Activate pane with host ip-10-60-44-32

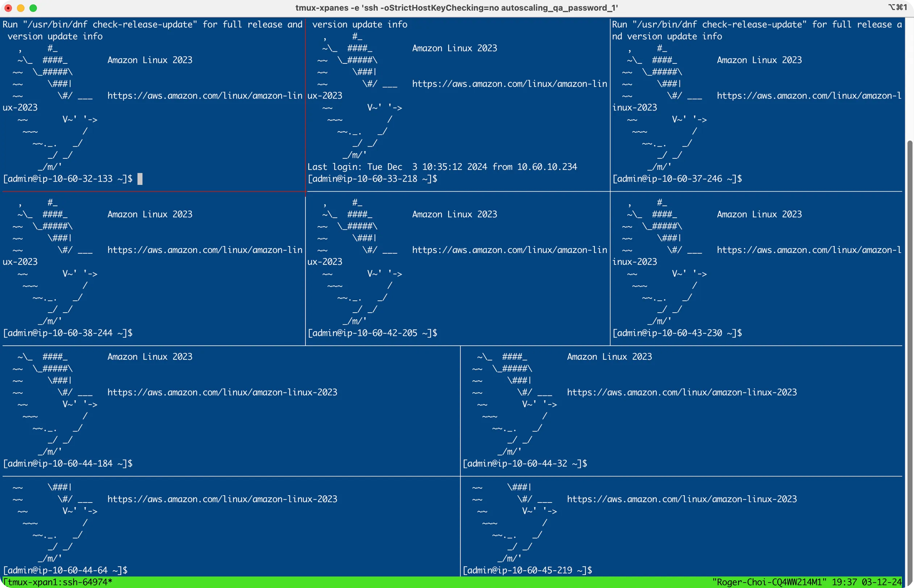[525, 463]
